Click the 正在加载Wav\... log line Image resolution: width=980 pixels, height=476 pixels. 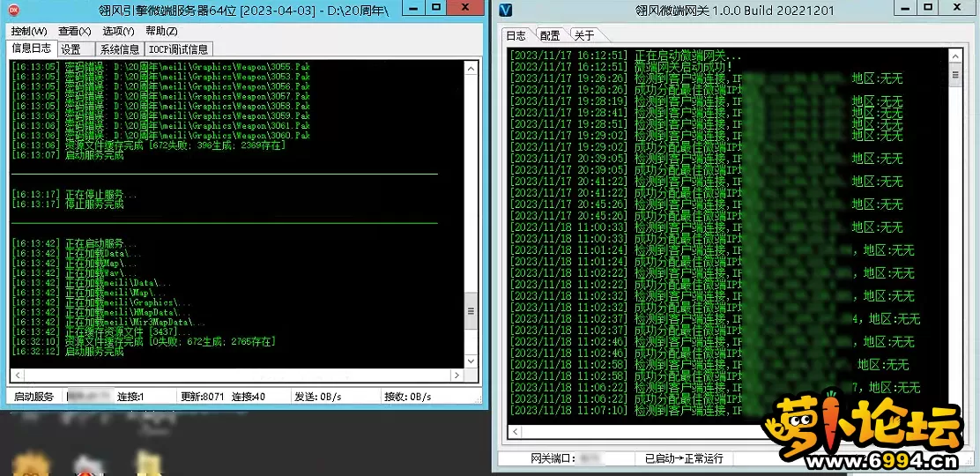point(74,273)
